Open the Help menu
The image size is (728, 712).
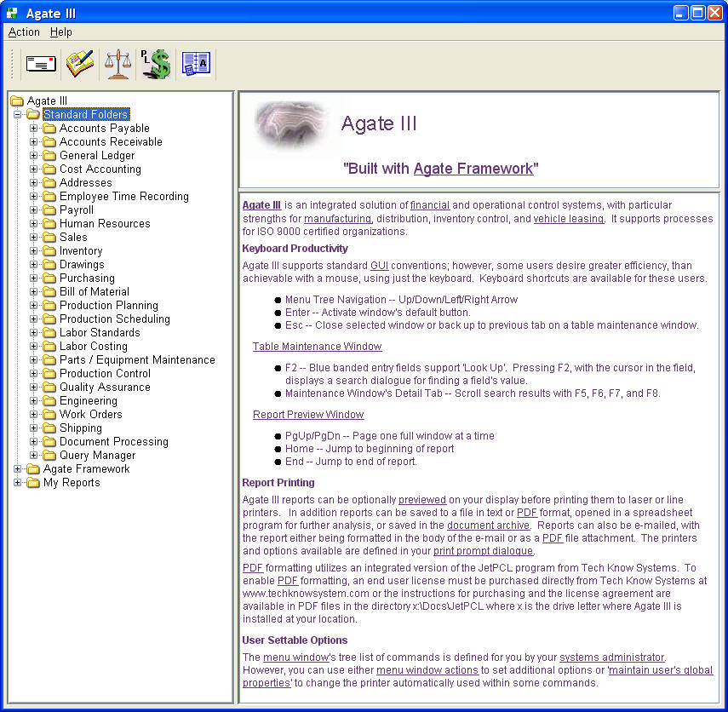pyautogui.click(x=60, y=32)
